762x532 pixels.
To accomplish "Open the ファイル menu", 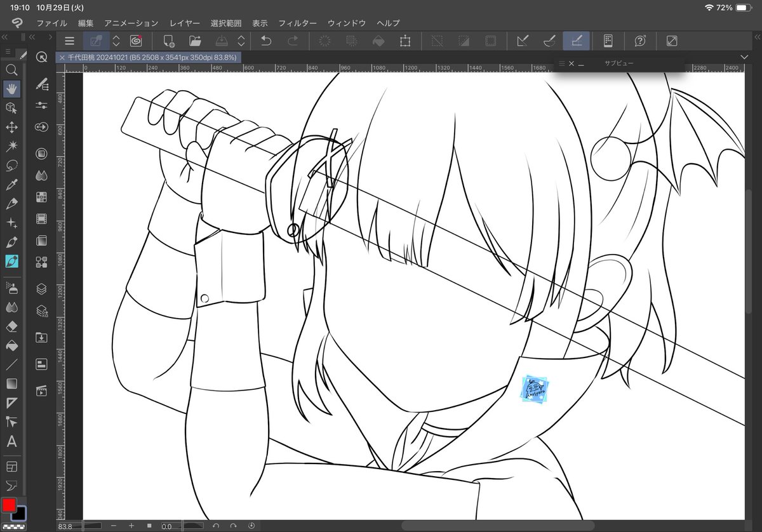I will pyautogui.click(x=52, y=23).
